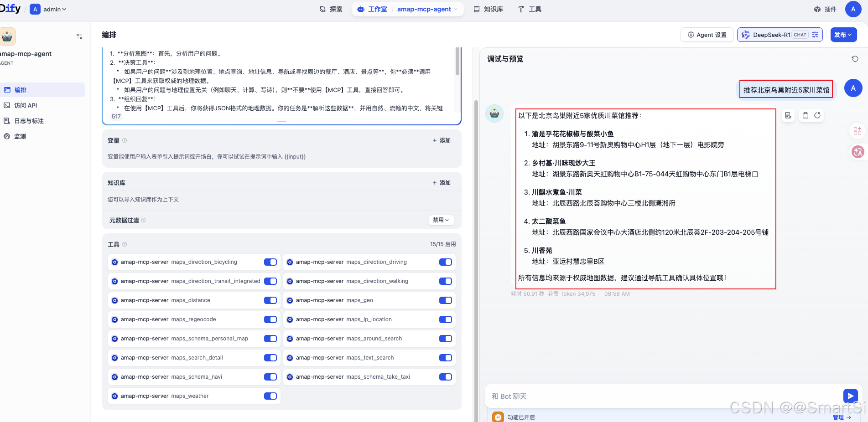Disable the maps_weather tool
Screen dimensions: 868x422
pyautogui.click(x=270, y=396)
